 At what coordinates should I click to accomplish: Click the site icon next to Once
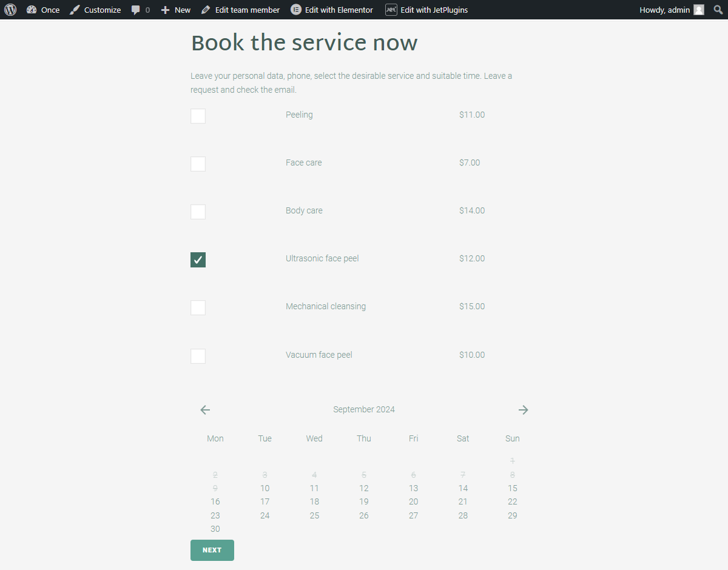pos(32,10)
